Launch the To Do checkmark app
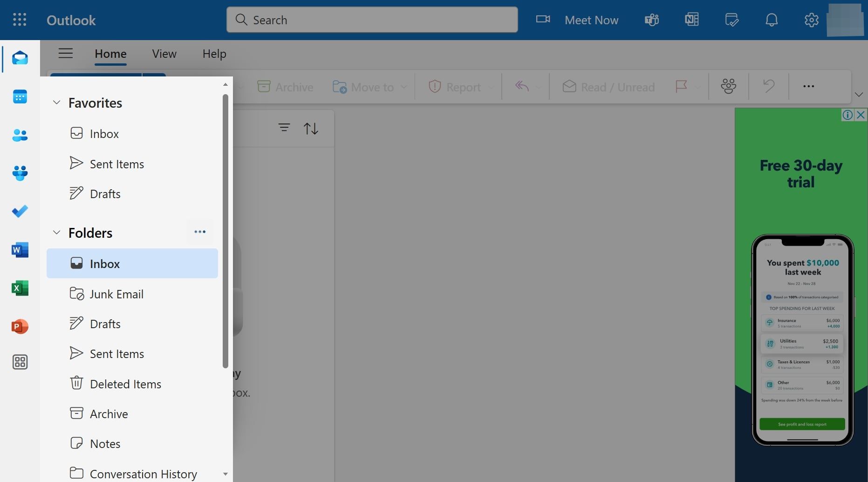This screenshot has height=482, width=868. [x=20, y=211]
